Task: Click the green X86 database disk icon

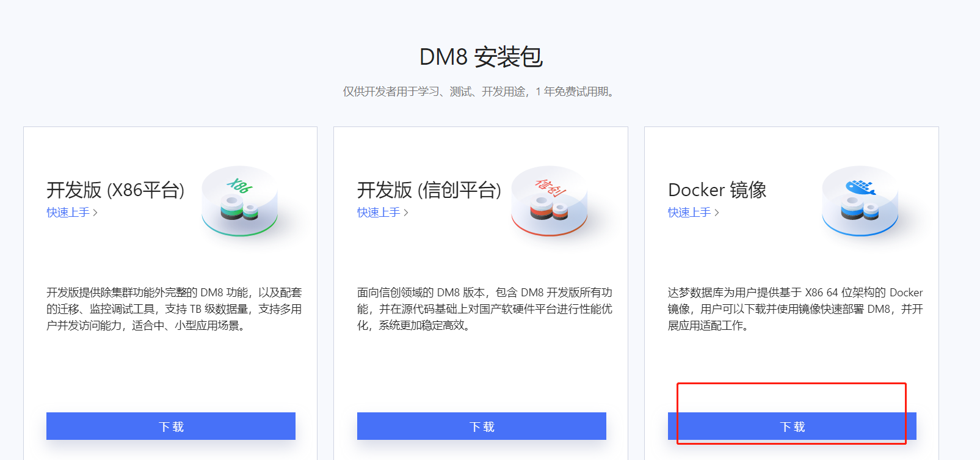Action: pos(240,201)
